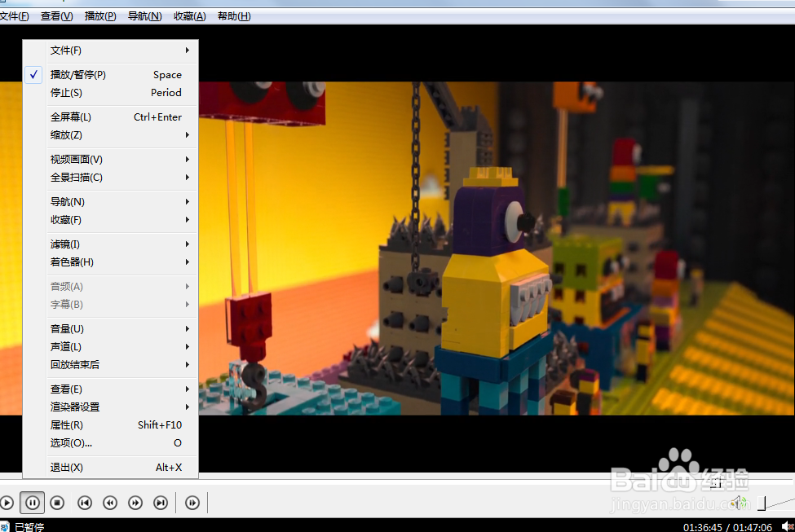Click the Play button in the control bar

pos(6,503)
